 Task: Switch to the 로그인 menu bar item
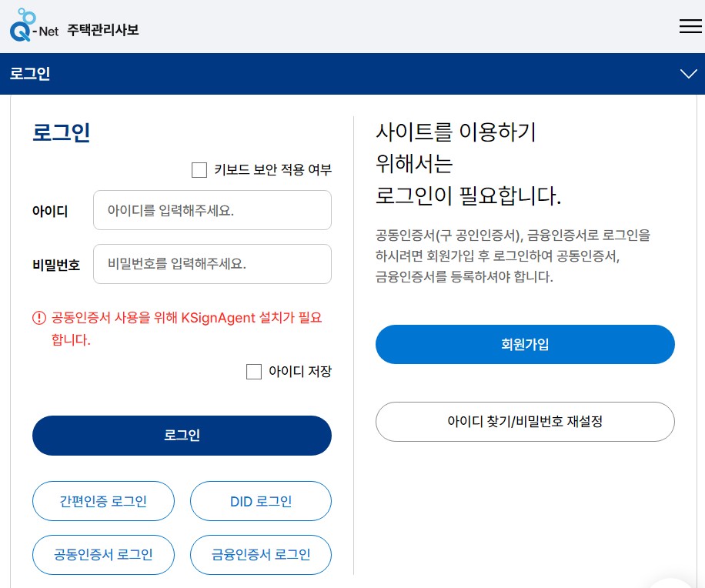pyautogui.click(x=29, y=73)
